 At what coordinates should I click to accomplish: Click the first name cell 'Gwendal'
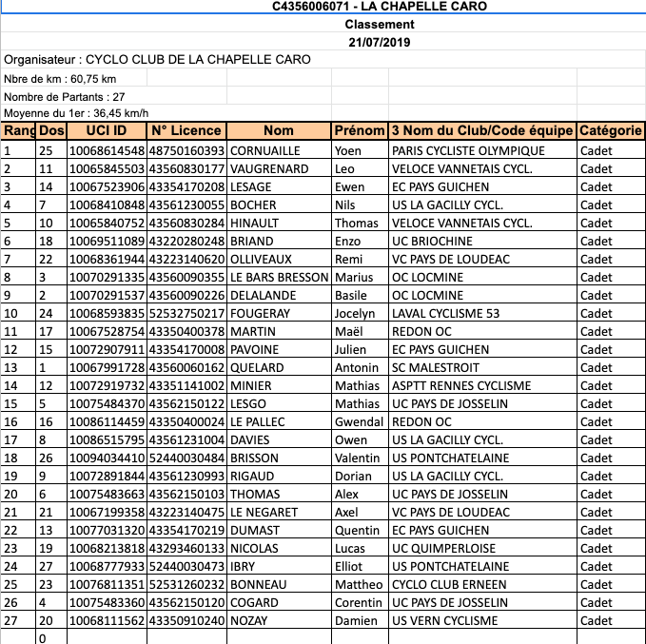pos(359,421)
